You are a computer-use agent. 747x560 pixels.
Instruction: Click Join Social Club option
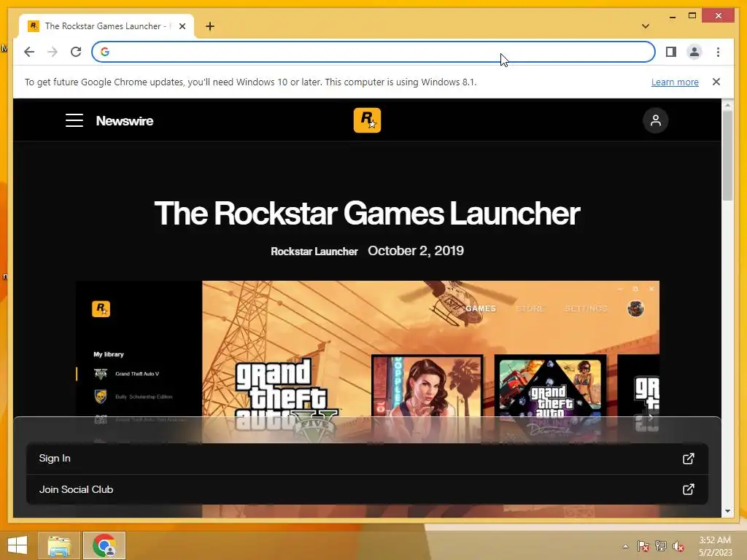(x=367, y=489)
